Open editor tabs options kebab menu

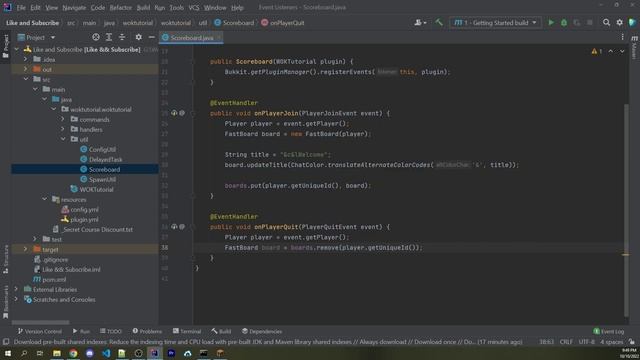pos(622,37)
